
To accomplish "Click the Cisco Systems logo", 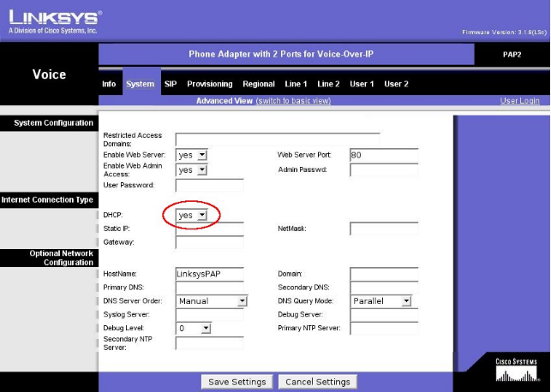I will pyautogui.click(x=517, y=370).
